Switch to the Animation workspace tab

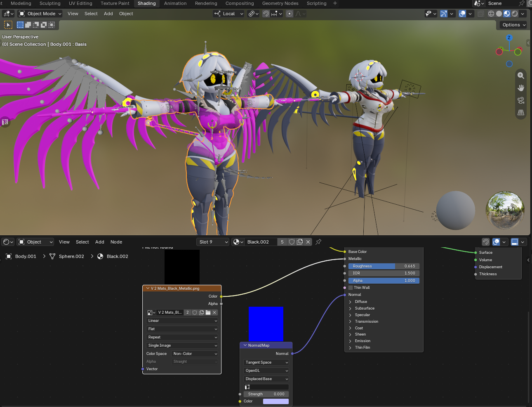point(175,3)
